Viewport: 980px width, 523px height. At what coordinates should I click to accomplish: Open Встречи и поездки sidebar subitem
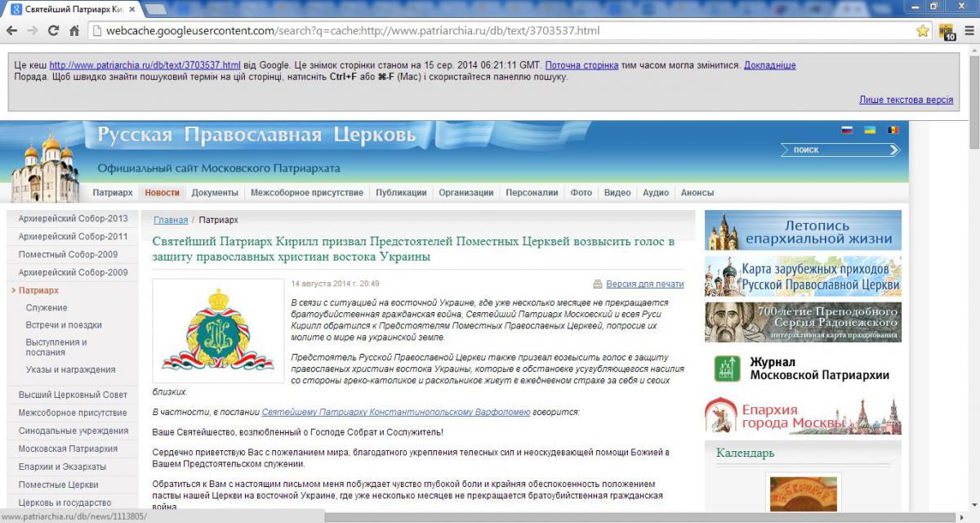tap(64, 325)
